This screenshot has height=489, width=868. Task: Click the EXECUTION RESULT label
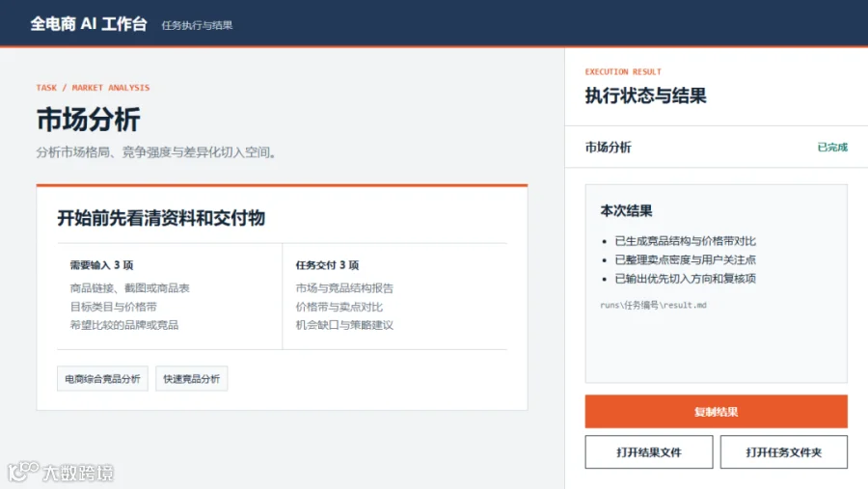(623, 71)
